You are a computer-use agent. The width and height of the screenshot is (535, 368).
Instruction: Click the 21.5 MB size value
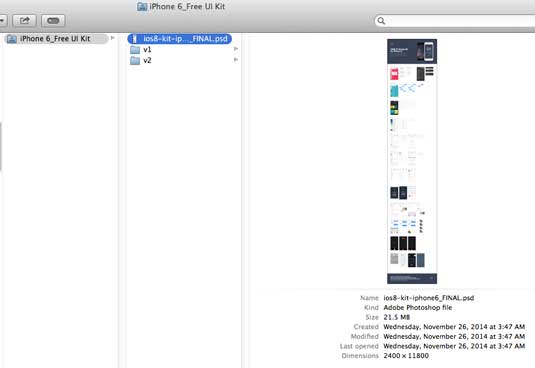(x=396, y=317)
